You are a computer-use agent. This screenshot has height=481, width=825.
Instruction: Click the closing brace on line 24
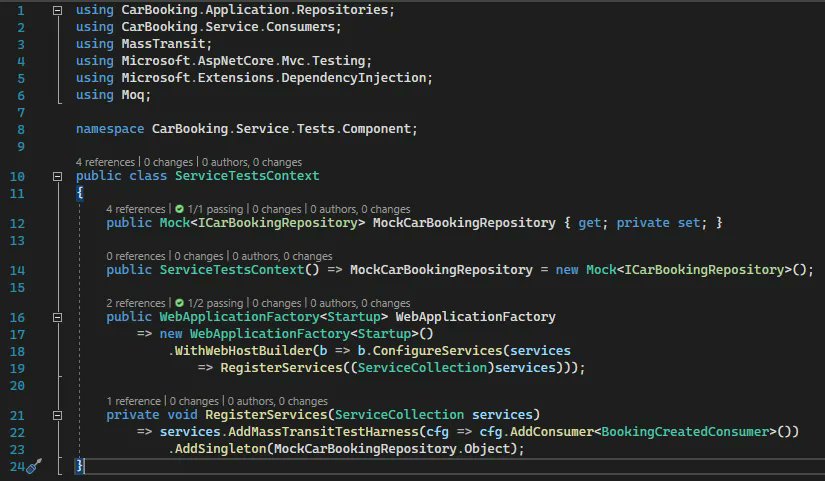click(x=79, y=466)
